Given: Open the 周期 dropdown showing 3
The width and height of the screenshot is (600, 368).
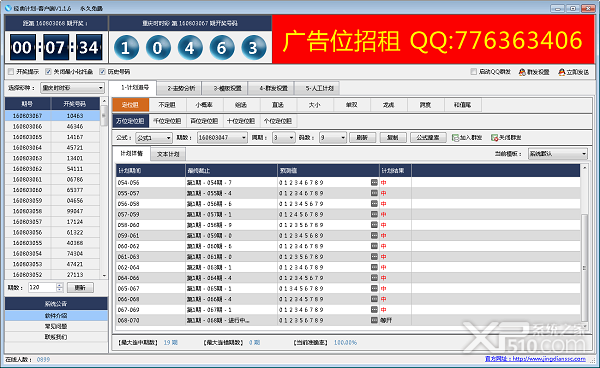Looking at the screenshot, I should (284, 138).
